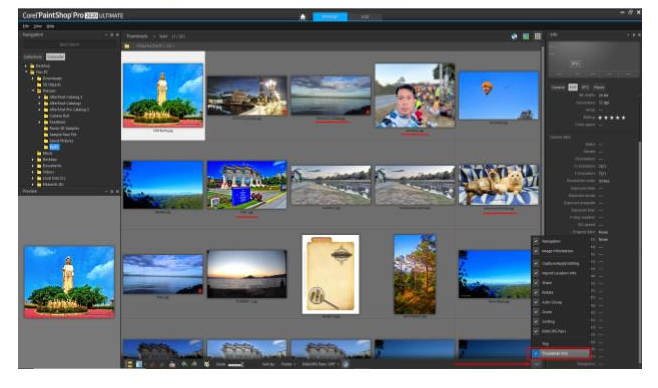
Task: Toggle Rotate checkbox in popup menu
Action: click(x=536, y=292)
